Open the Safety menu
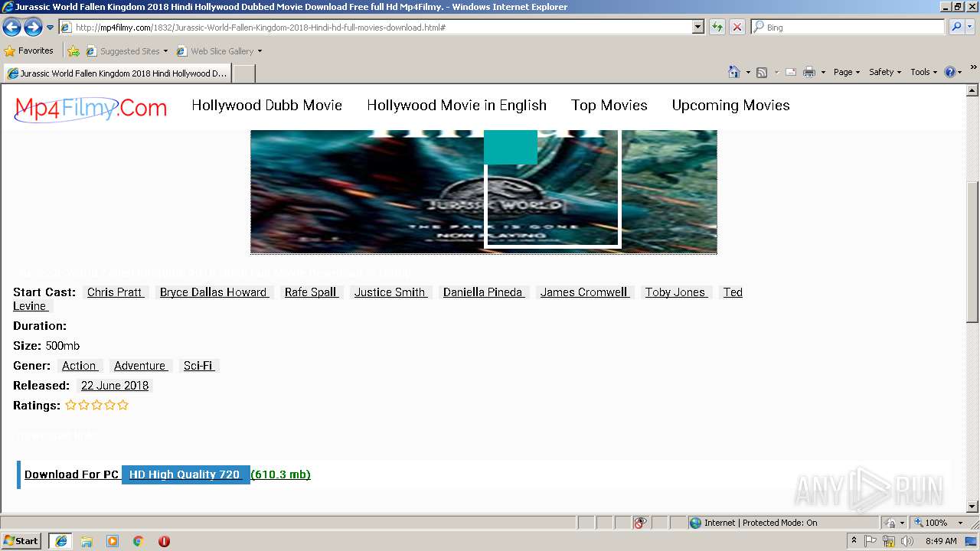Viewport: 980px width, 551px height. click(x=885, y=72)
